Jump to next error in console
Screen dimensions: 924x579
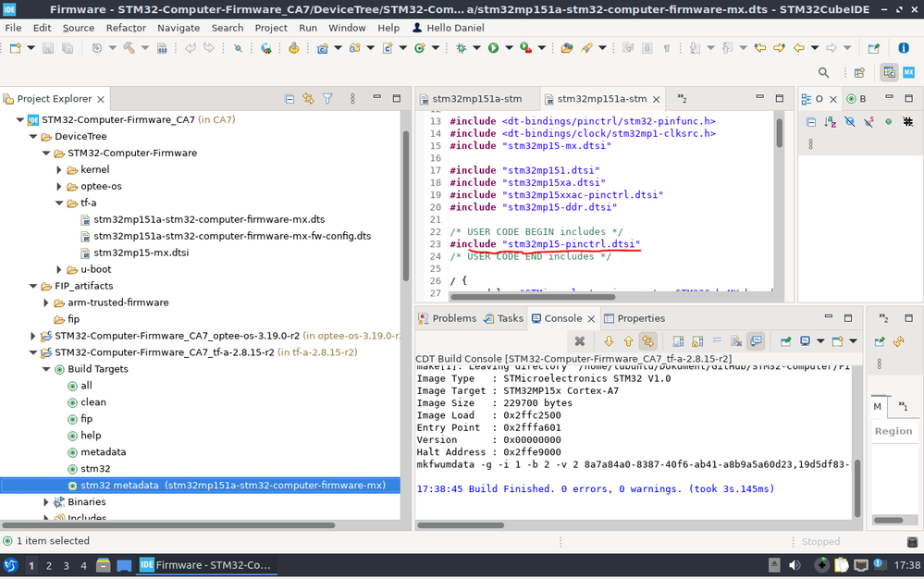(609, 341)
